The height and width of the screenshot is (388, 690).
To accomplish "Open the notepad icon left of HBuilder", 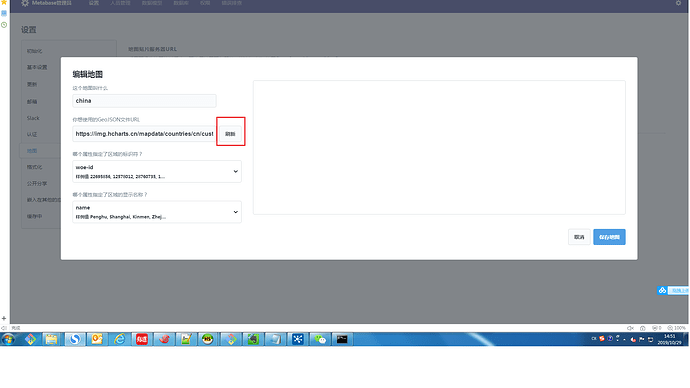I will click(186, 339).
